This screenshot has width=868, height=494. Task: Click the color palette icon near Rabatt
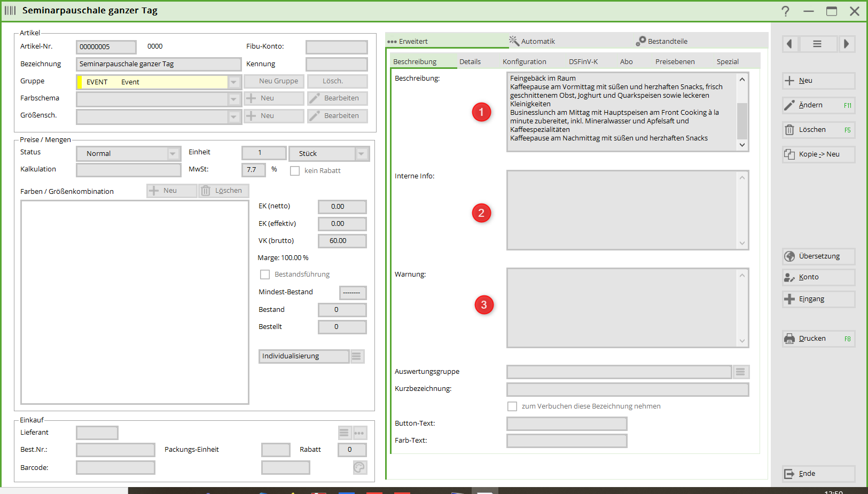click(x=359, y=468)
